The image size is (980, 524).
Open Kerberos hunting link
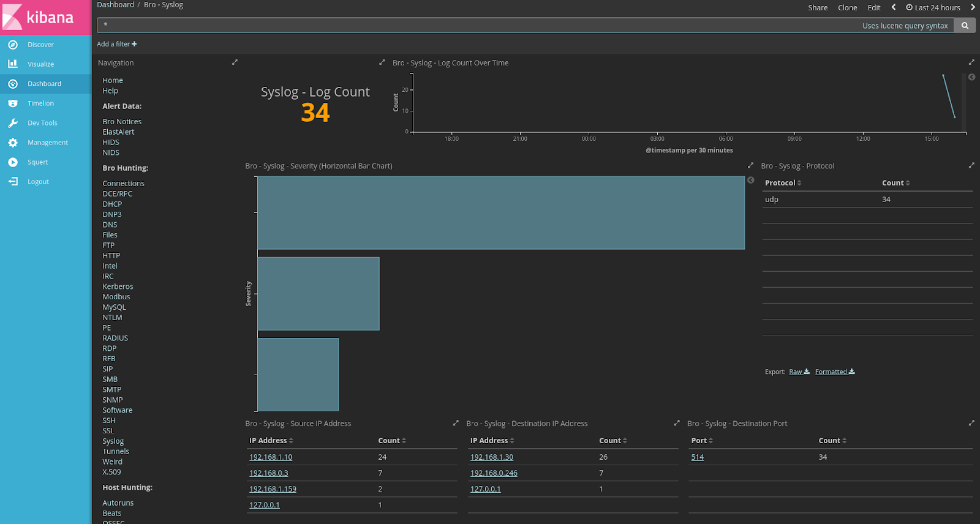[x=118, y=286]
